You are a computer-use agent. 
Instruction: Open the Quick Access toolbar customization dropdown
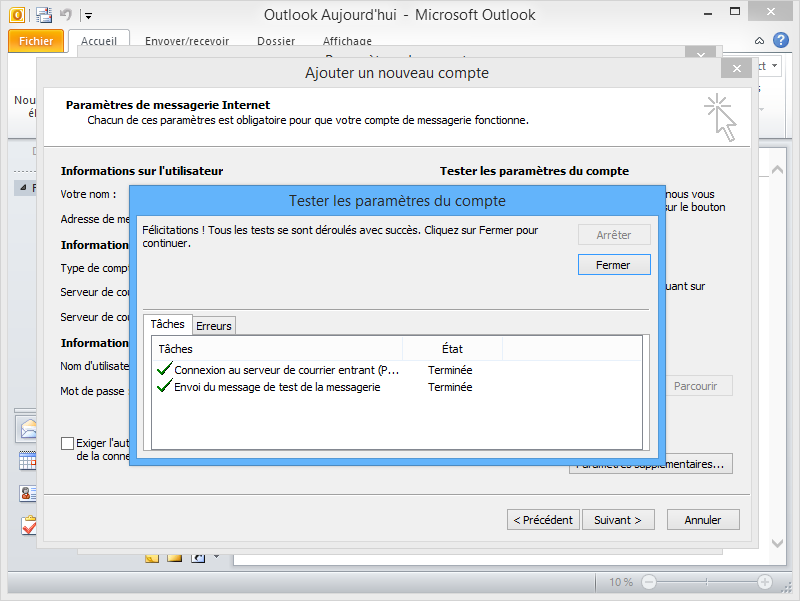coord(87,15)
